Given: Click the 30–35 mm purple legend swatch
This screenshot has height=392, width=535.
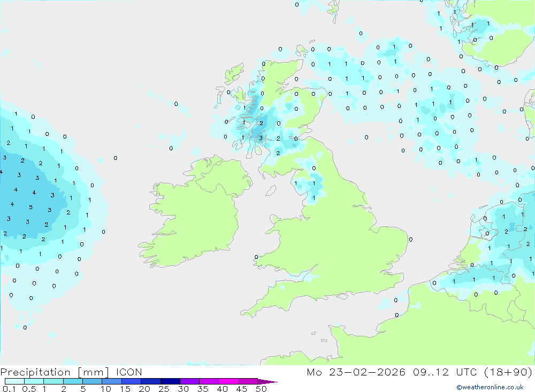Looking at the screenshot, I should [190, 381].
